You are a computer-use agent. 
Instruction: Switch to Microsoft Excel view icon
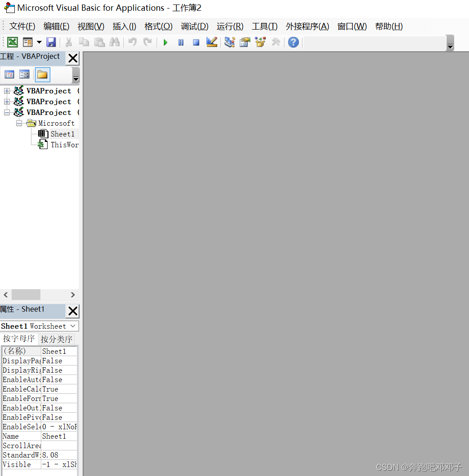click(13, 42)
